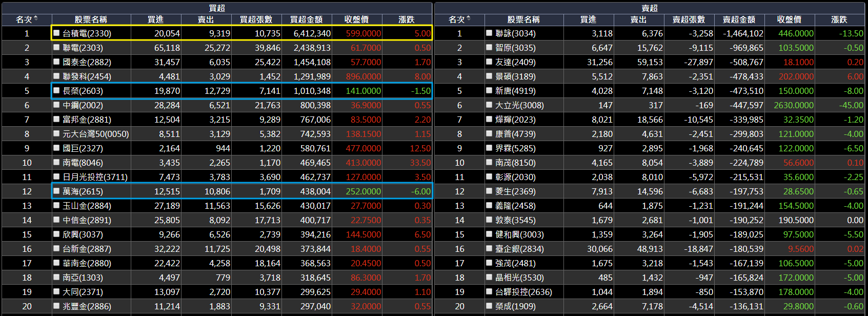Click the 賣超張數 column header
This screenshot has width=868, height=316.
(x=689, y=19)
